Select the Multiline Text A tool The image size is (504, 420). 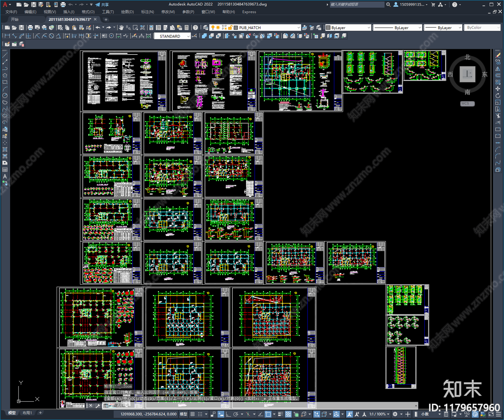(5, 177)
